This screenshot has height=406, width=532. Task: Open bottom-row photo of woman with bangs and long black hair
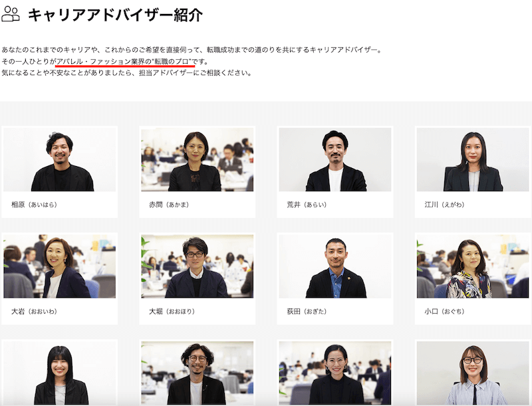click(x=59, y=373)
